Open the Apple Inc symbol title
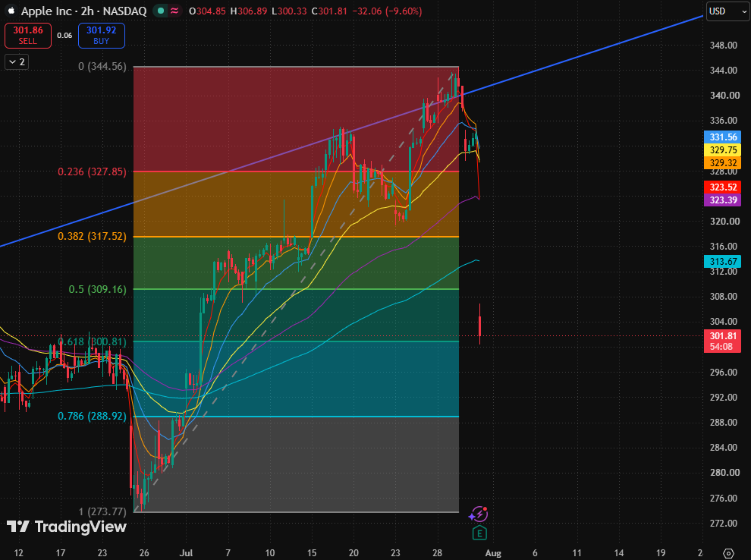 click(x=83, y=11)
